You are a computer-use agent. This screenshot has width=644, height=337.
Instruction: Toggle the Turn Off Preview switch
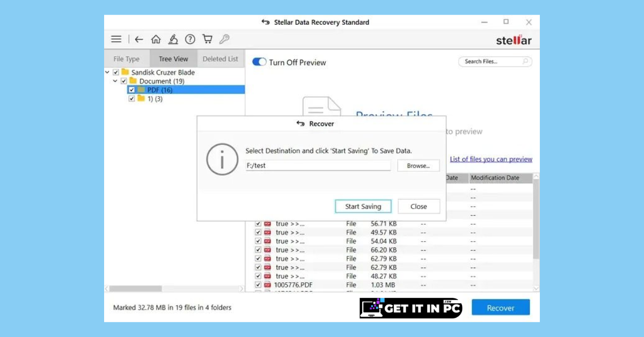click(259, 62)
